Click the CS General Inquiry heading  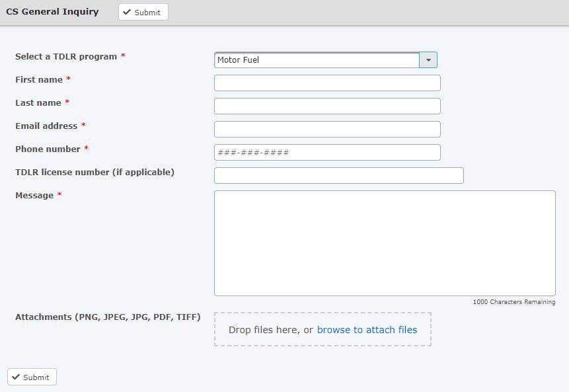pyautogui.click(x=52, y=11)
